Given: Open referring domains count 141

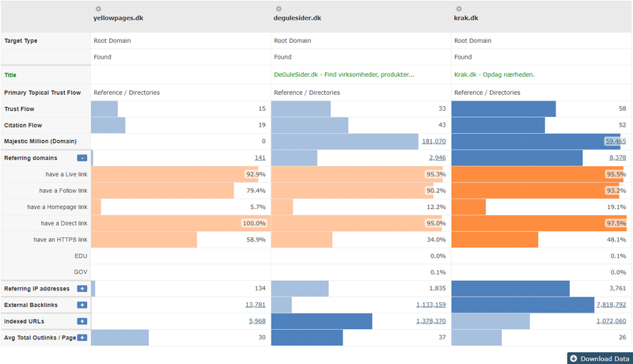Looking at the screenshot, I should tap(260, 157).
